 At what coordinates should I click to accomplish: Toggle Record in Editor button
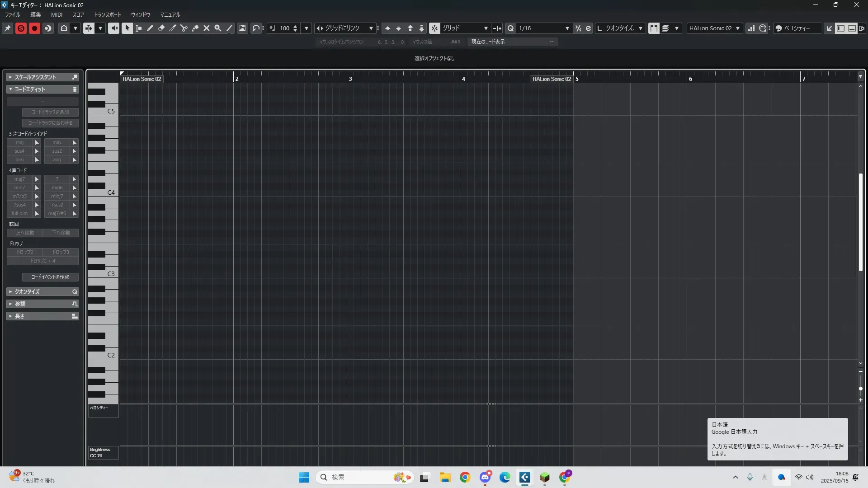[34, 28]
